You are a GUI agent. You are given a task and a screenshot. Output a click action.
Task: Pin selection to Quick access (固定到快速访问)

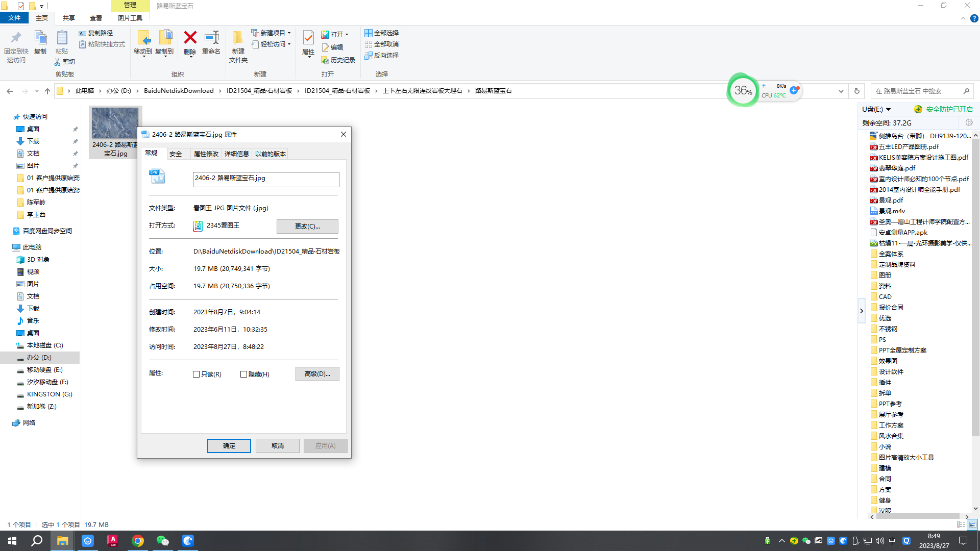16,47
